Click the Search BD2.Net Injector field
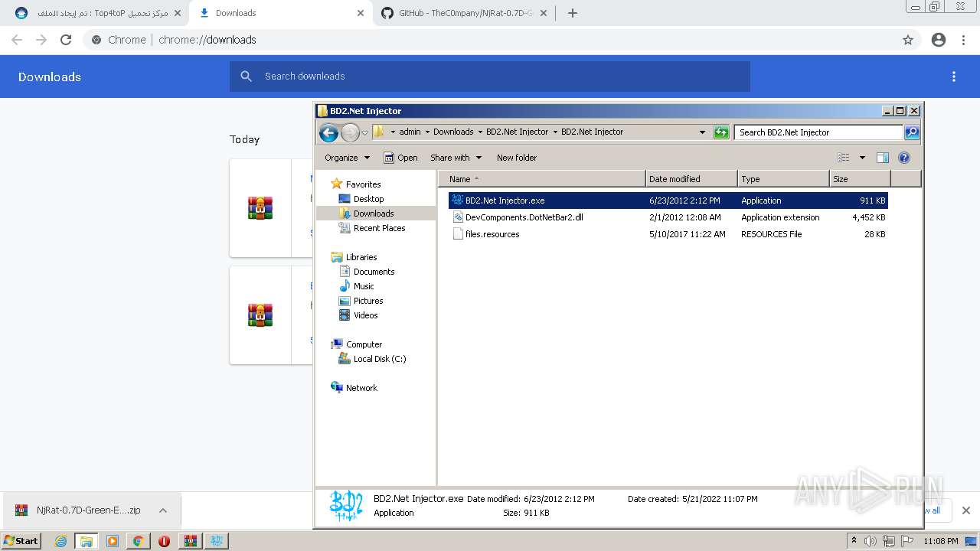This screenshot has height=551, width=980. [x=818, y=132]
